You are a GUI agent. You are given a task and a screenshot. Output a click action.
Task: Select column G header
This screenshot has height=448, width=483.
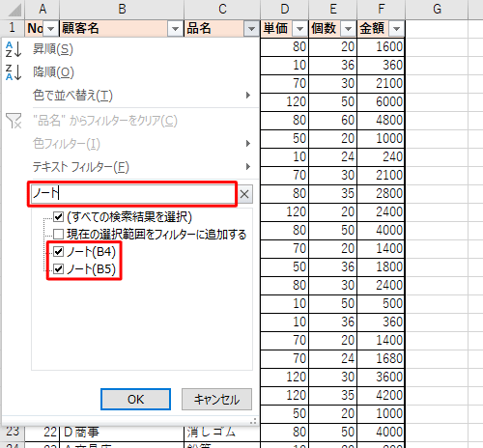click(x=437, y=9)
